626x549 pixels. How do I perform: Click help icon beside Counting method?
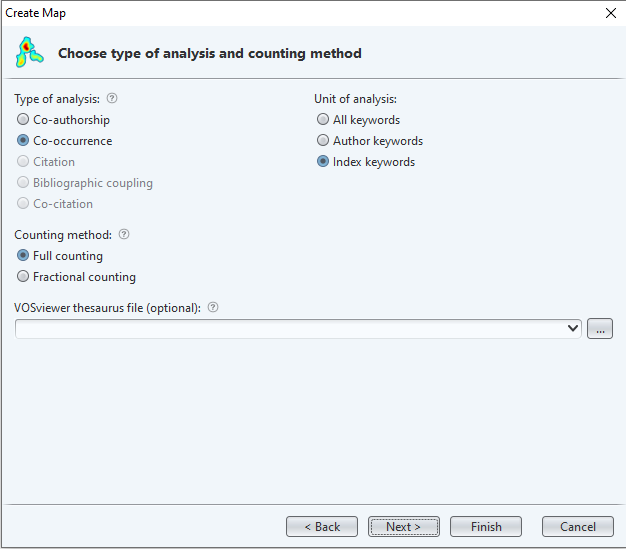pyautogui.click(x=124, y=234)
